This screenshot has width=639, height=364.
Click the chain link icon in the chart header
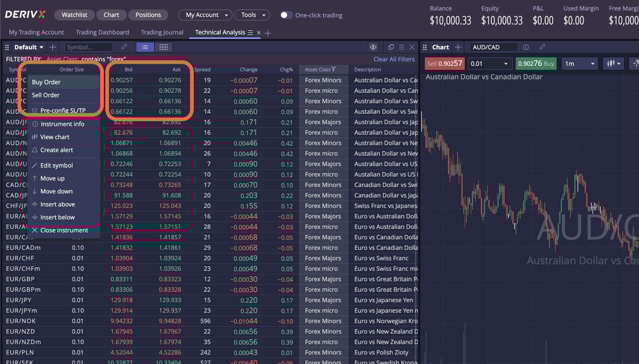point(543,47)
